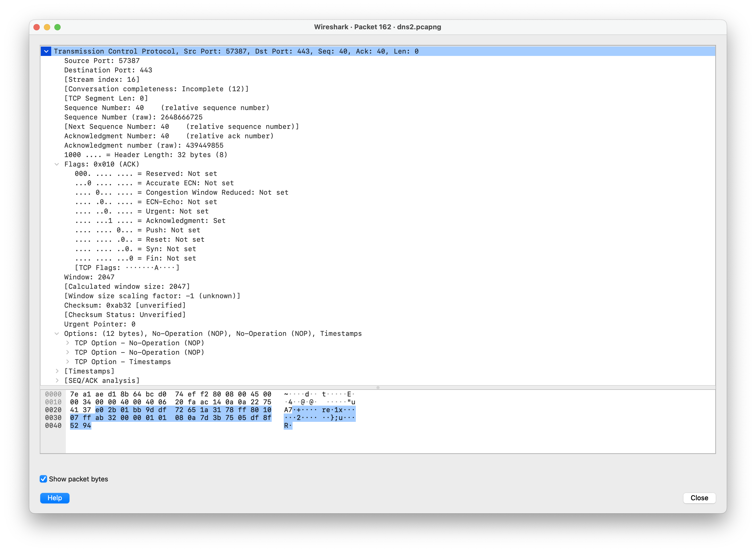This screenshot has width=756, height=552.
Task: Minimize window with yellow button
Action: tap(47, 27)
